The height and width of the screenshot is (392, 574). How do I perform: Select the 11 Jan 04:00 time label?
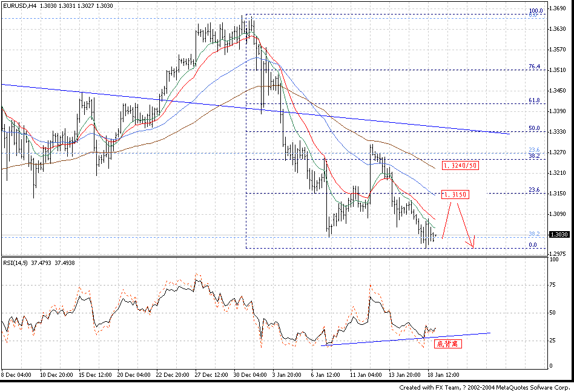coord(366,375)
